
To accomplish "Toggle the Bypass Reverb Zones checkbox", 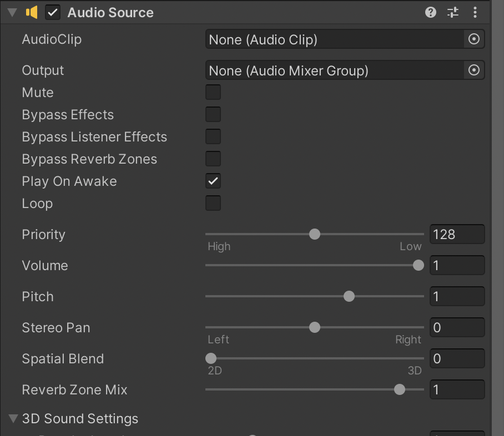I will (213, 159).
